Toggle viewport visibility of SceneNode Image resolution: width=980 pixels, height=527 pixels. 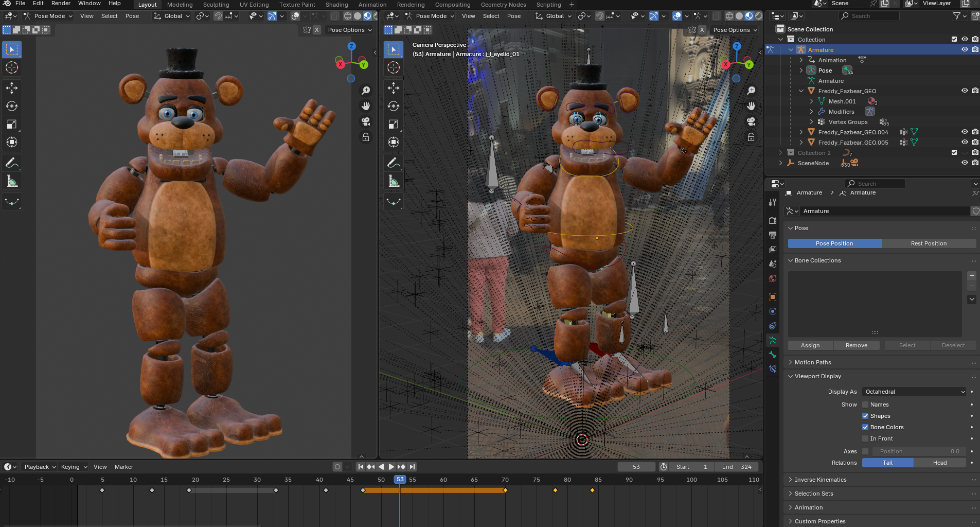tap(965, 163)
